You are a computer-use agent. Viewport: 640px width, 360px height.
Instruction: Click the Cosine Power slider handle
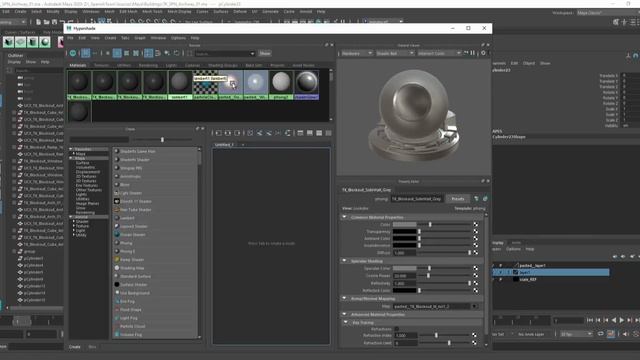[x=428, y=276]
